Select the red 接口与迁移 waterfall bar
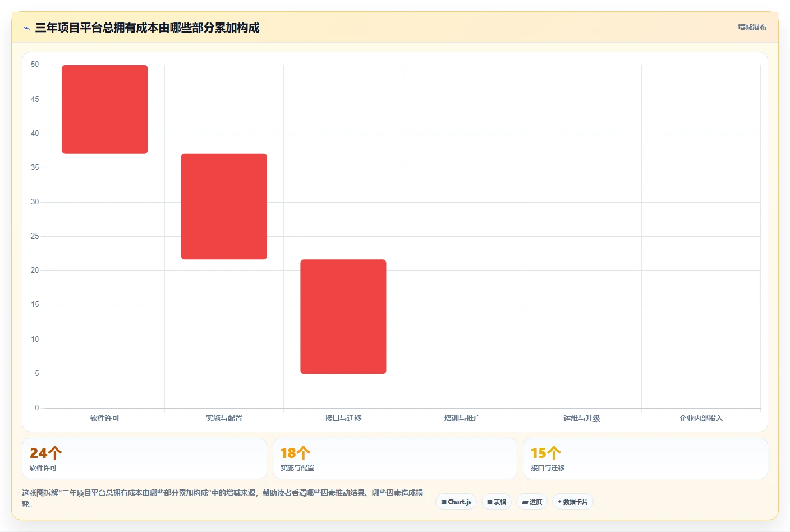790x532 pixels. [x=343, y=317]
